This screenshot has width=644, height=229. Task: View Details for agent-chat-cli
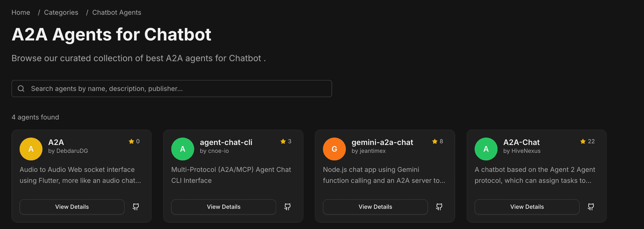pos(223,207)
